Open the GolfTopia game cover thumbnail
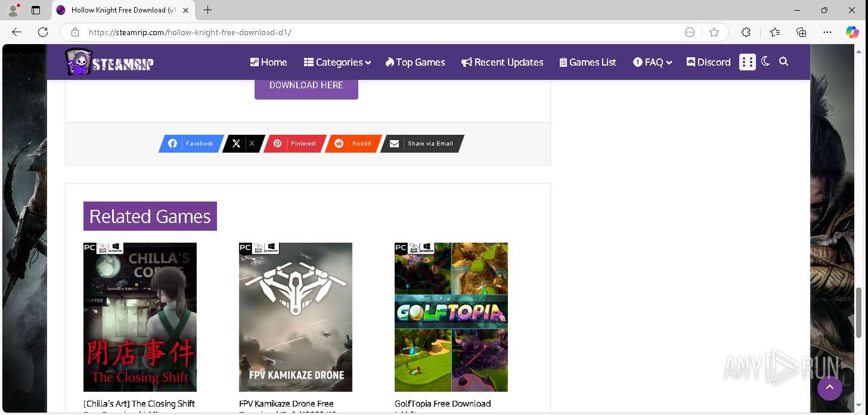This screenshot has height=415, width=868. (x=451, y=317)
